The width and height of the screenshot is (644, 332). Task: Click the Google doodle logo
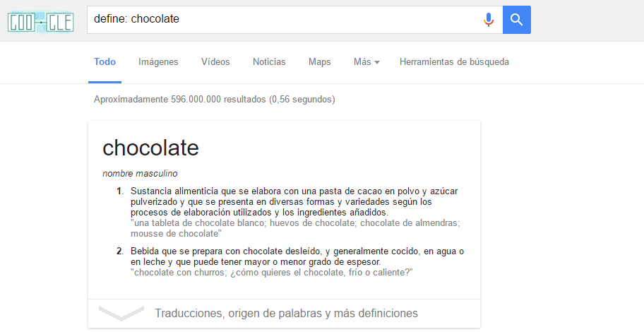(x=41, y=22)
